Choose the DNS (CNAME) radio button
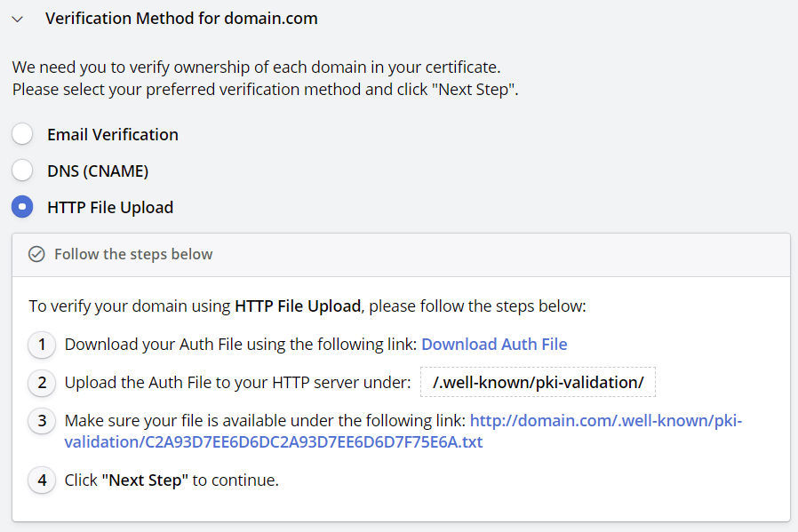798x532 pixels. tap(22, 171)
